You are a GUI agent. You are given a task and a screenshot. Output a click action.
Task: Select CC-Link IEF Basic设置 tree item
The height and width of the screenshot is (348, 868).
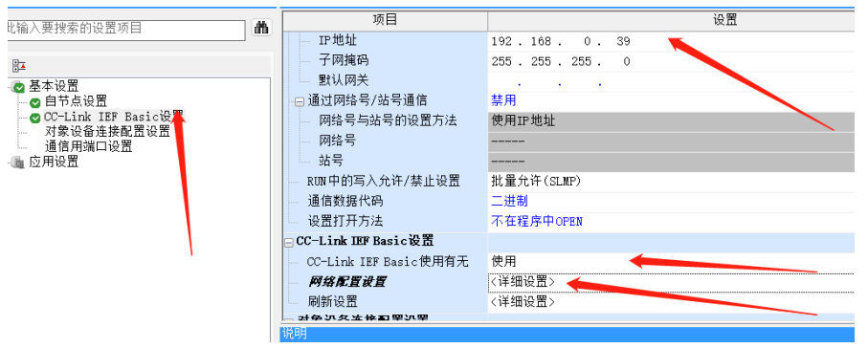[x=114, y=117]
